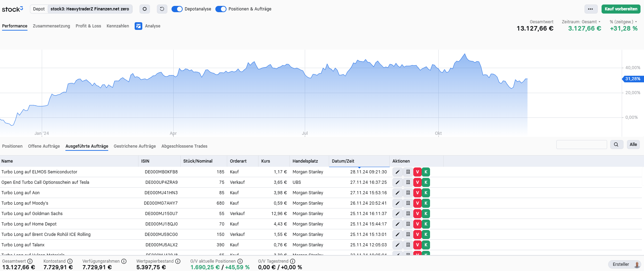Click the Depot label button
The image size is (644, 271).
pyautogui.click(x=39, y=9)
